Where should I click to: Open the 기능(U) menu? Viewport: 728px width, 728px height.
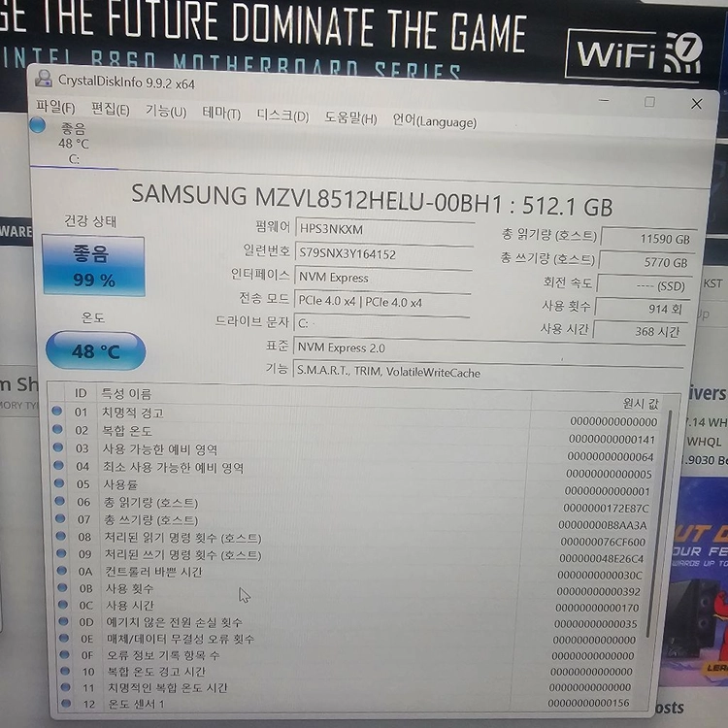166,112
